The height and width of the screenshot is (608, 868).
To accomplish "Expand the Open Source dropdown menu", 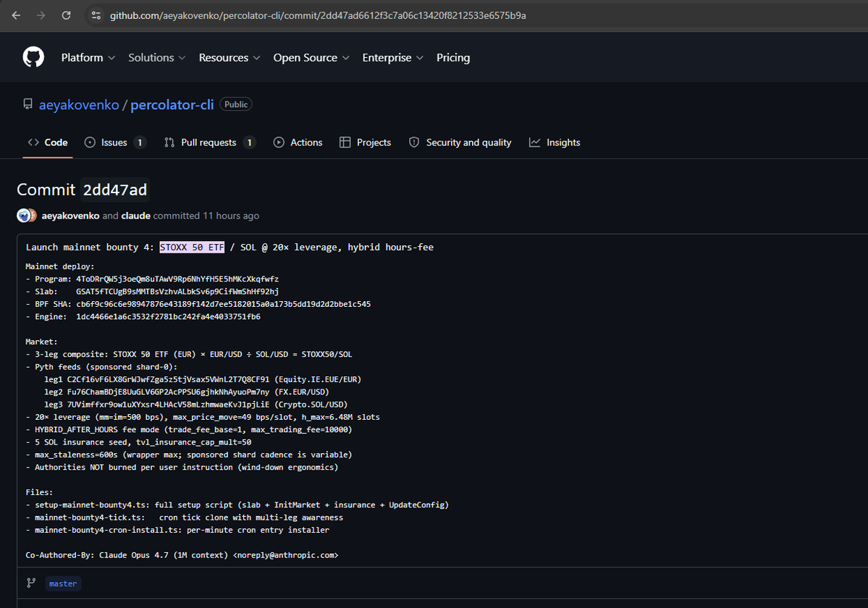I will coord(311,57).
